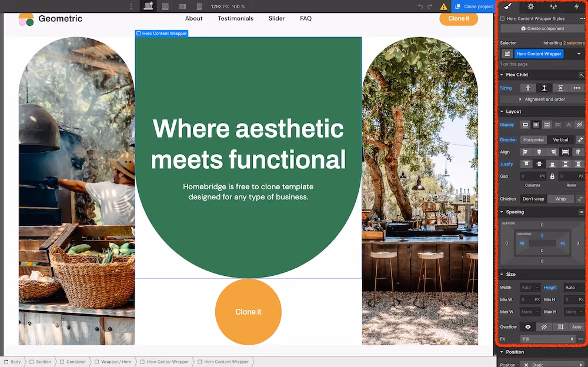This screenshot has width=588, height=367.
Task: Set overflow to hidden
Action: click(544, 327)
